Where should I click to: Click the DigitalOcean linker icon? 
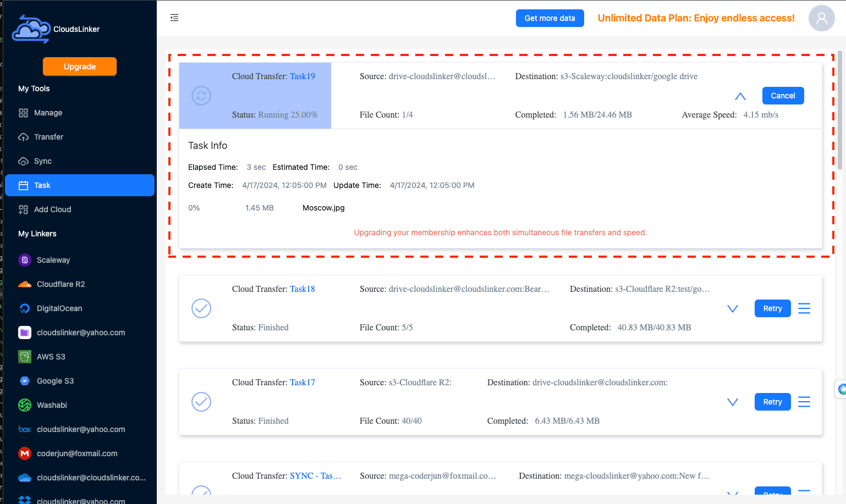[25, 308]
